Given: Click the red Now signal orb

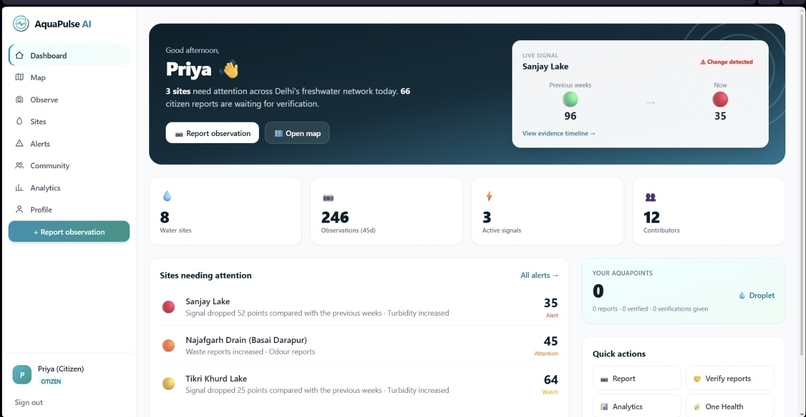Looking at the screenshot, I should tap(720, 99).
